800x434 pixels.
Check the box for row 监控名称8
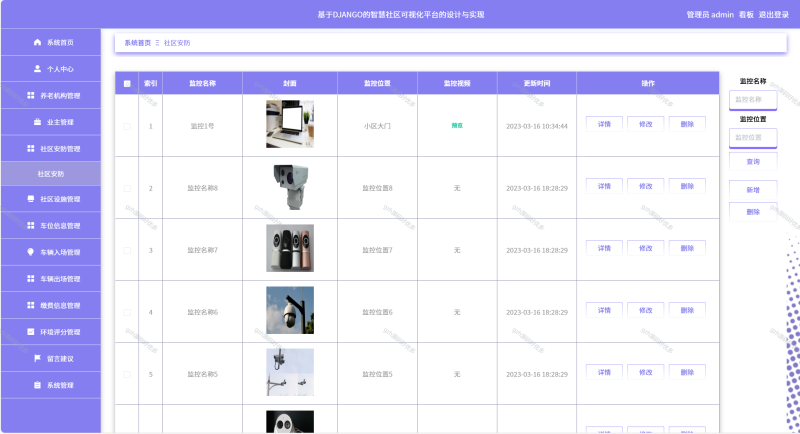(127, 188)
